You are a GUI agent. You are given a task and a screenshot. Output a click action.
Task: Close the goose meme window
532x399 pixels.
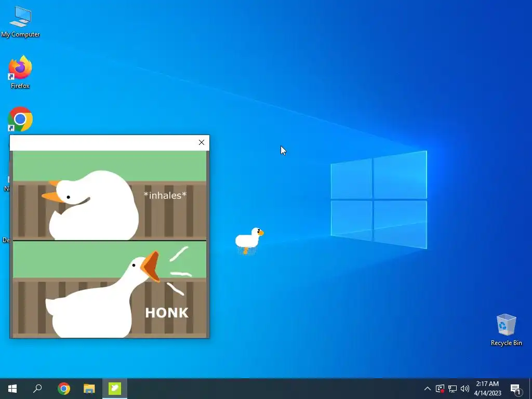point(202,142)
